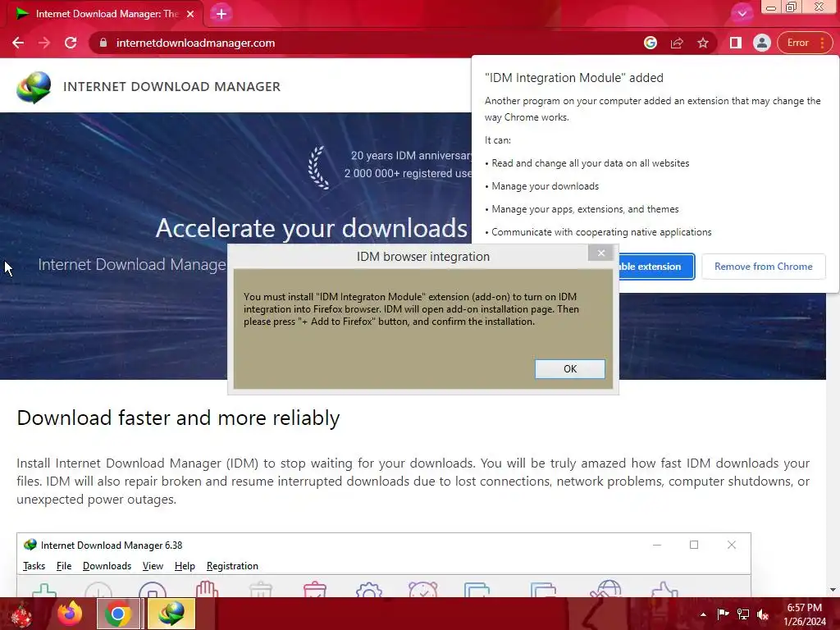Open the Chrome profile avatar

pos(761,43)
